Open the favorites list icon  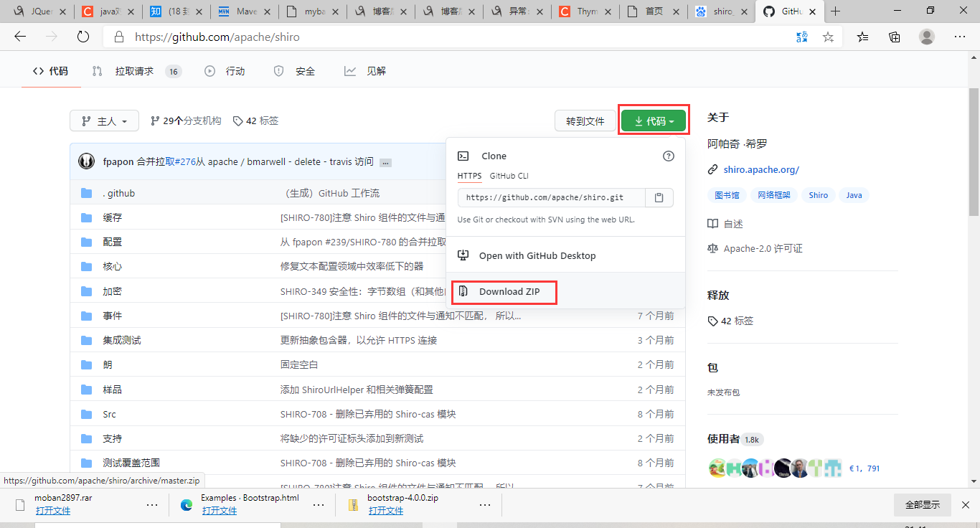(x=862, y=37)
